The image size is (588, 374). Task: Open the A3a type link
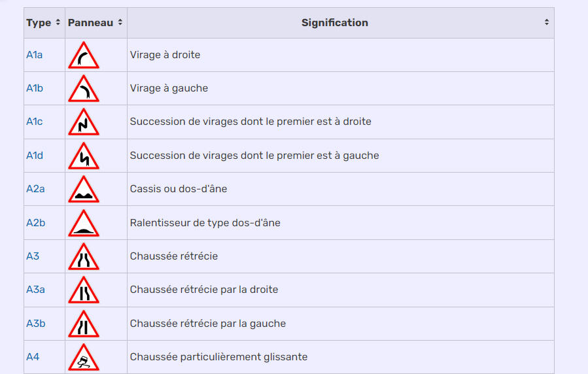[35, 289]
